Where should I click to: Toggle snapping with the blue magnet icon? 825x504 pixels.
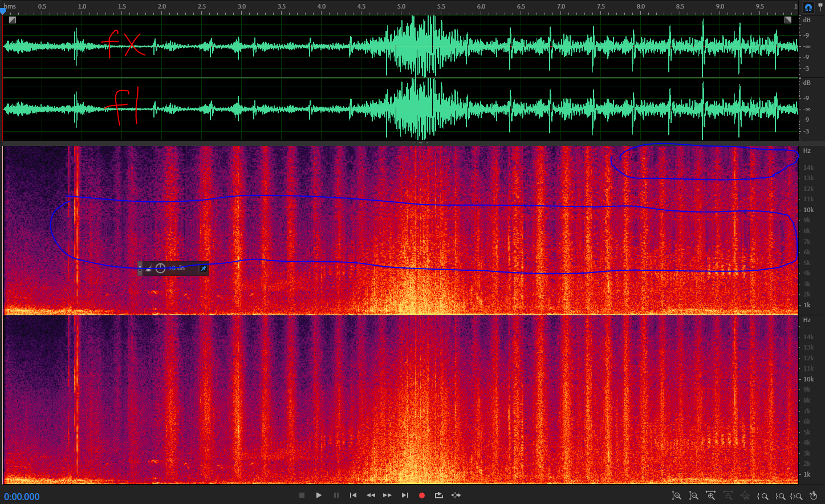click(808, 7)
